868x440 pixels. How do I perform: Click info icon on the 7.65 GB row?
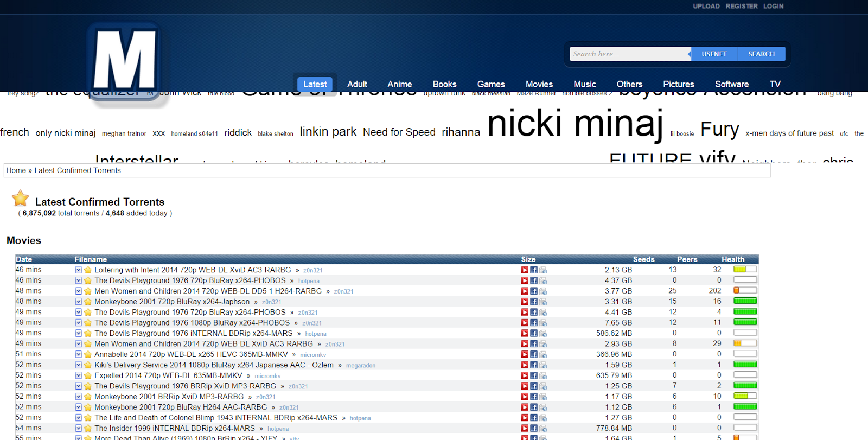tap(543, 323)
